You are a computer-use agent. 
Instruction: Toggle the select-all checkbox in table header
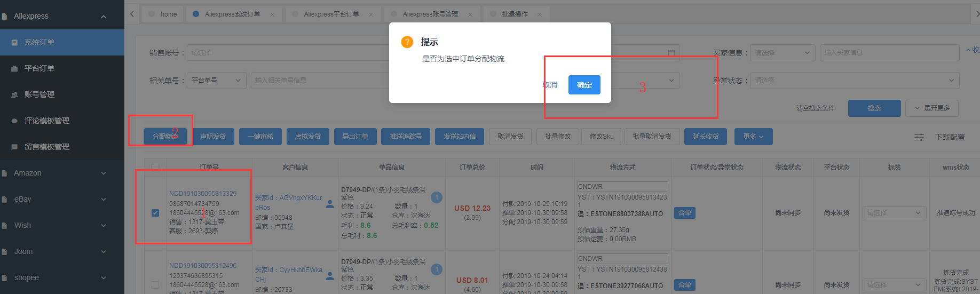coord(155,167)
